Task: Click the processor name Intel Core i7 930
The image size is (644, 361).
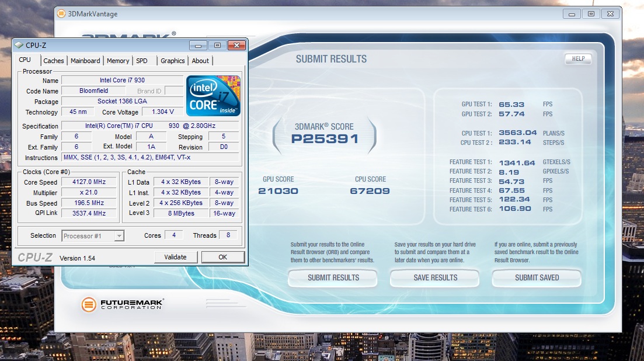Action: point(122,80)
